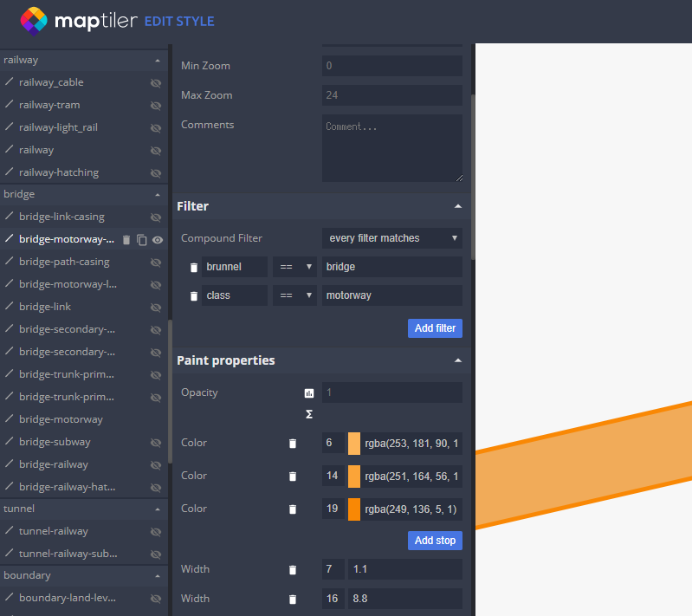Delete the color stop at zoom 6
This screenshot has width=692, height=616.
[293, 444]
